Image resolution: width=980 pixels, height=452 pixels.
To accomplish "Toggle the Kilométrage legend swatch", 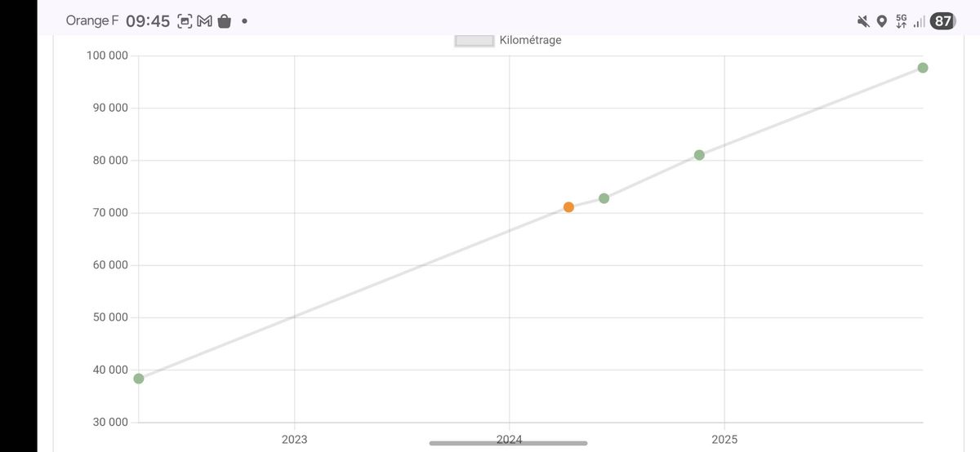I will tap(474, 41).
